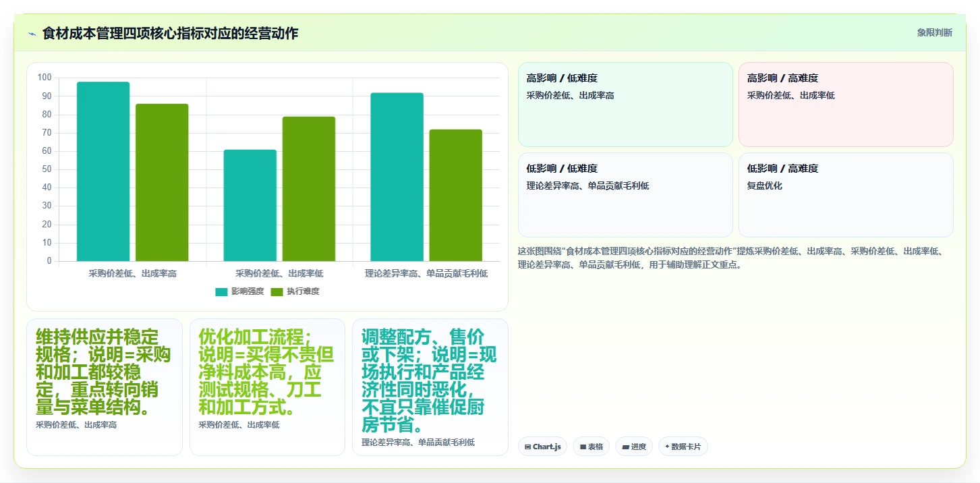The height and width of the screenshot is (483, 980).
Task: Click x-axis label 理论差异率高、单品贡献毛利低
Action: 426,274
